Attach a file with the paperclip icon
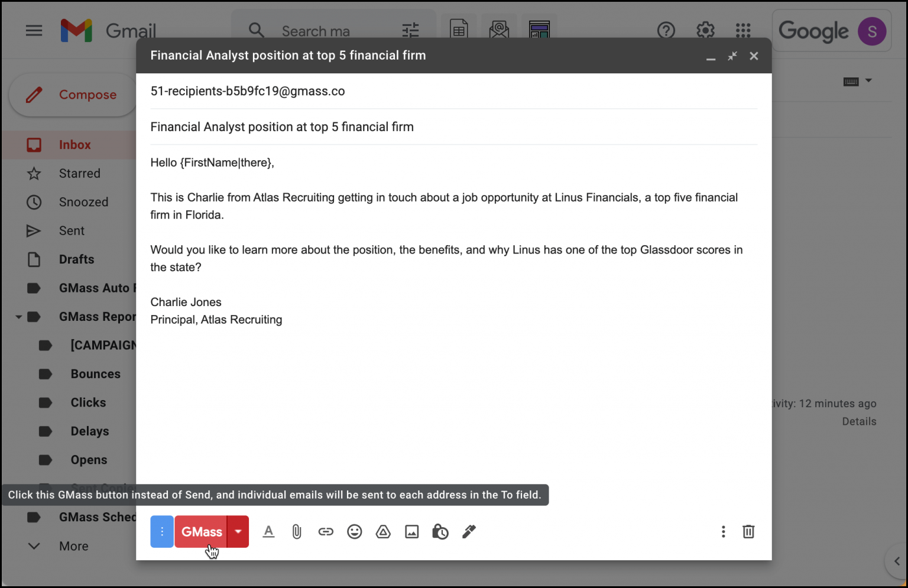Viewport: 908px width, 588px height. click(297, 531)
